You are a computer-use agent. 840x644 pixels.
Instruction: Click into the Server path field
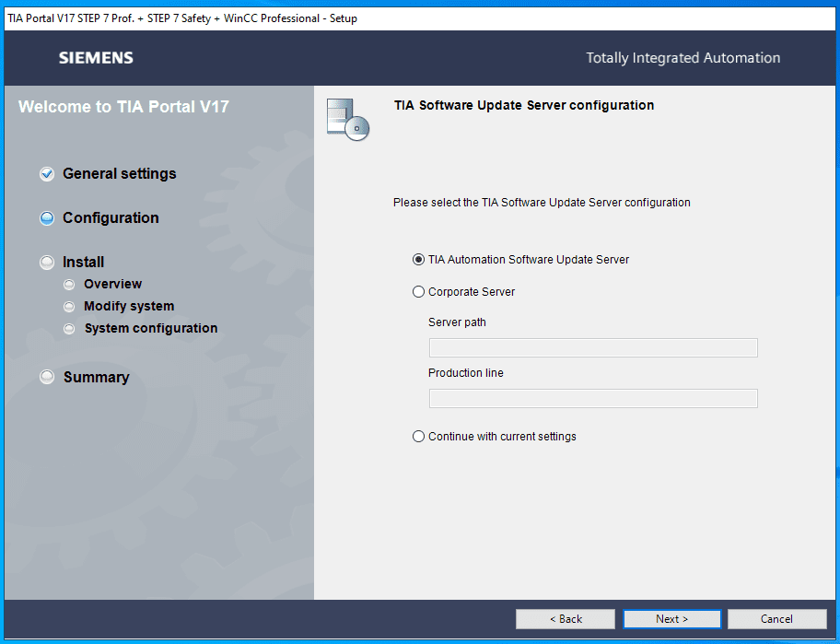(x=593, y=347)
